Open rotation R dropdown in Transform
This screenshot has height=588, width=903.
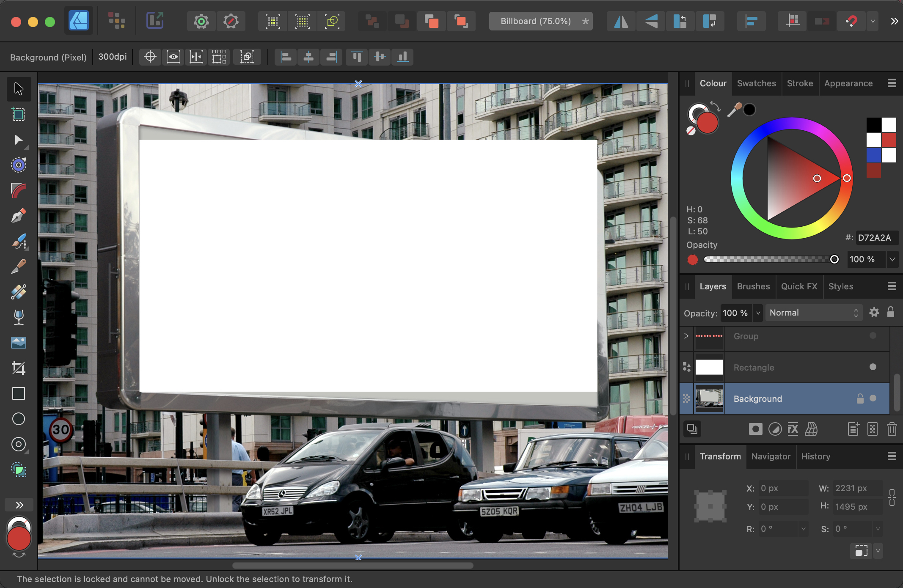[803, 529]
